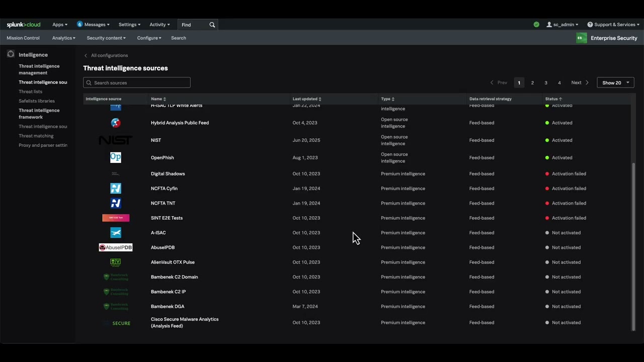The width and height of the screenshot is (644, 362).
Task: Click the AlienVault OTX Pulse logo
Action: click(116, 262)
